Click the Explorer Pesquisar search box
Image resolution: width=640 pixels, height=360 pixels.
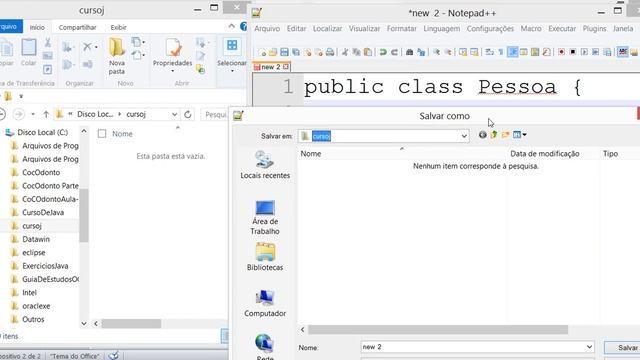point(215,114)
